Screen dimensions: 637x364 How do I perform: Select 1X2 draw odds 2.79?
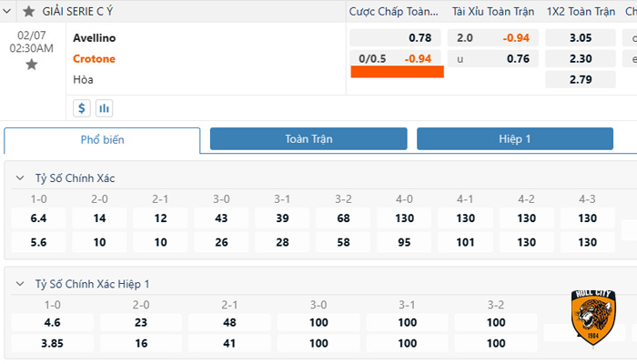580,80
